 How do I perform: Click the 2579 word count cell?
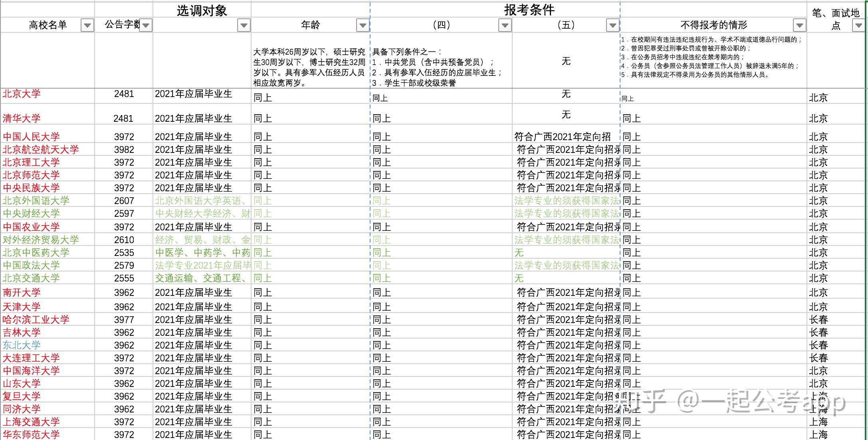pos(124,265)
